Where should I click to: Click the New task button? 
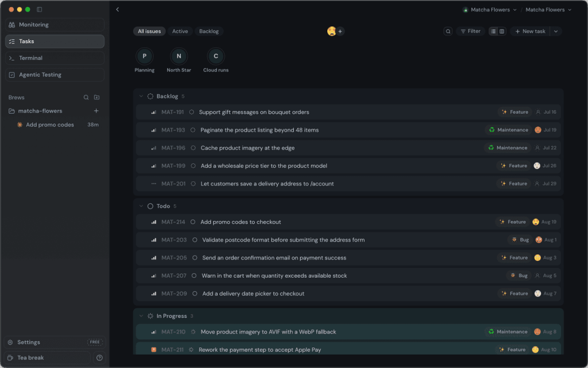coord(530,31)
